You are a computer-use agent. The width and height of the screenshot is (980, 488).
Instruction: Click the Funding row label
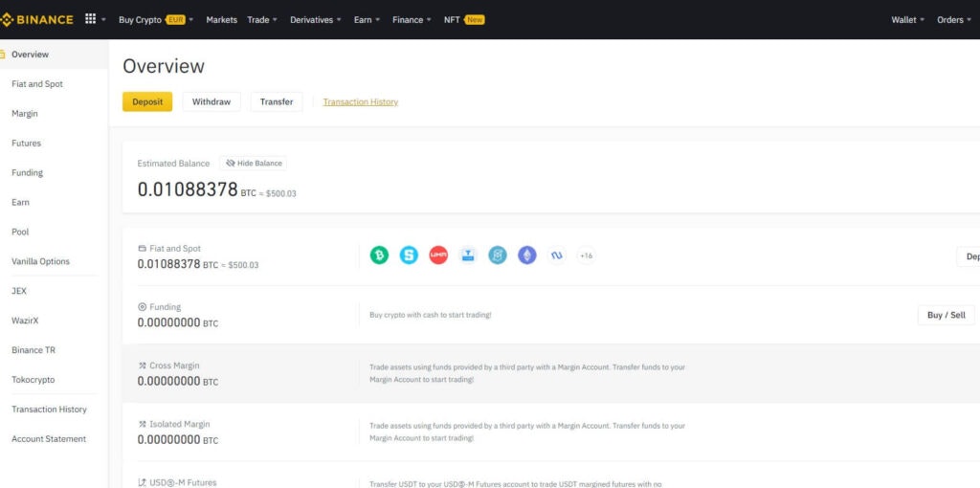165,307
